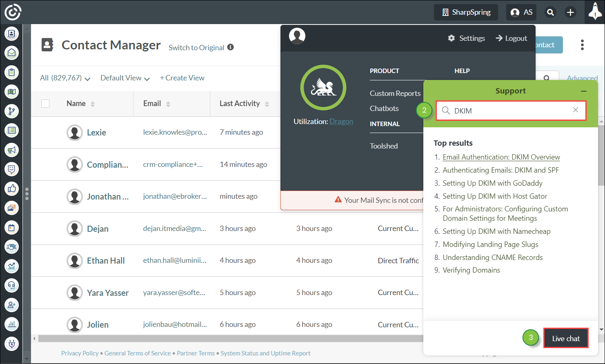Start a Live chat
This screenshot has width=605, height=364.
coord(565,338)
